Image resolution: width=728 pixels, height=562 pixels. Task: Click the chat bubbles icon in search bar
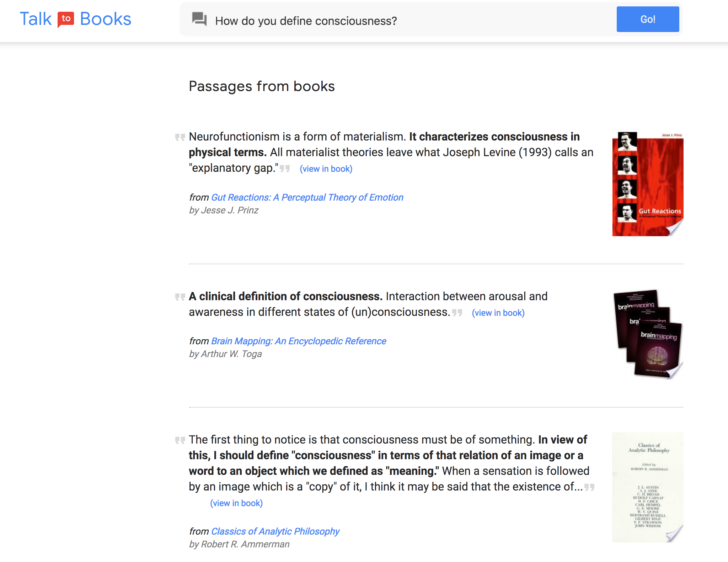(199, 19)
